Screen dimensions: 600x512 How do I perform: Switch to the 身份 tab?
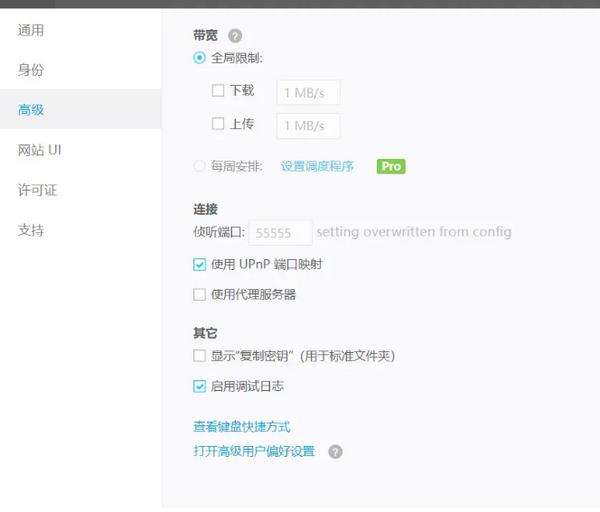click(x=31, y=70)
